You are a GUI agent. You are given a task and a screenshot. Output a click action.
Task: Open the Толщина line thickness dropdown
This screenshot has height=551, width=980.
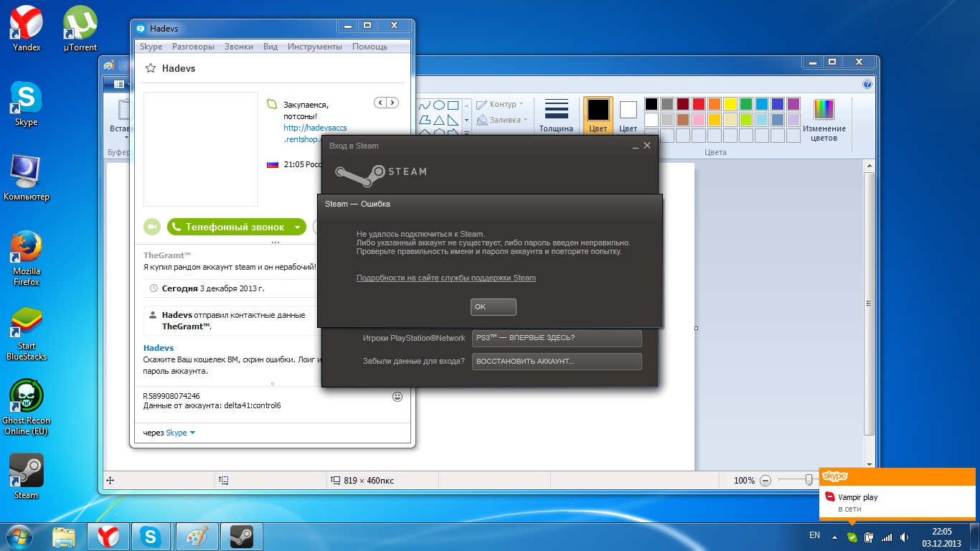click(557, 115)
